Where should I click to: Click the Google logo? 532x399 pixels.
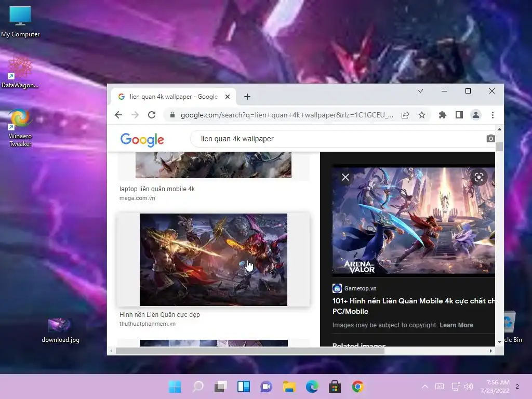click(x=142, y=139)
